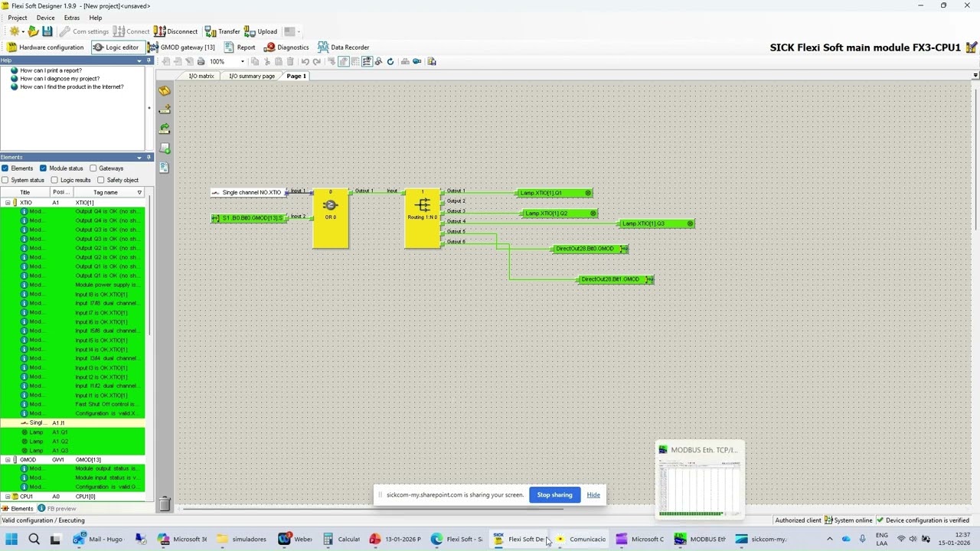The width and height of the screenshot is (980, 551).
Task: Open the Project menu
Action: tap(18, 18)
